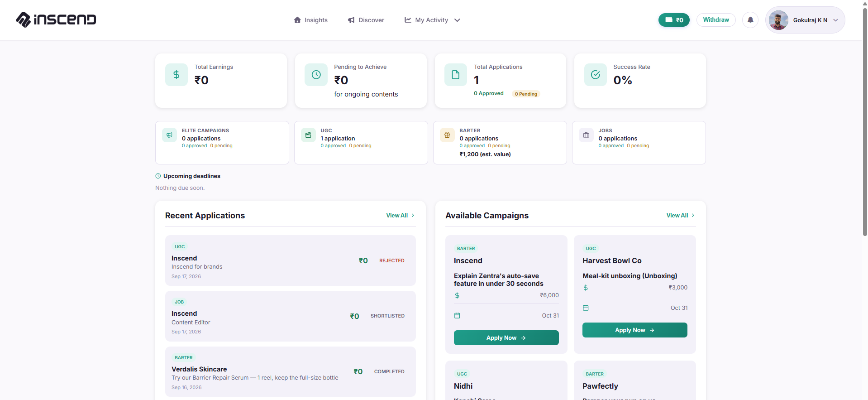This screenshot has height=400, width=868.
Task: Click Apply Now on Inscend Zentra campaign
Action: 506,338
